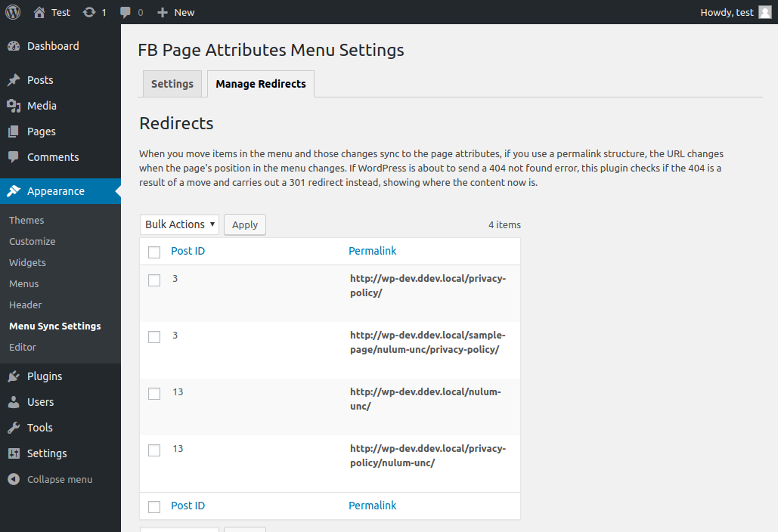Viewport: 778px width, 532px height.
Task: Open Editor under Appearance
Action: pos(23,347)
